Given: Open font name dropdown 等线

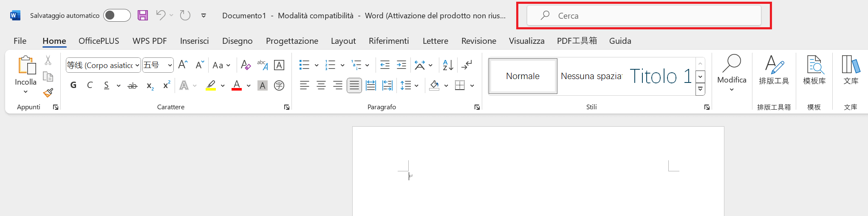Looking at the screenshot, I should [x=137, y=65].
